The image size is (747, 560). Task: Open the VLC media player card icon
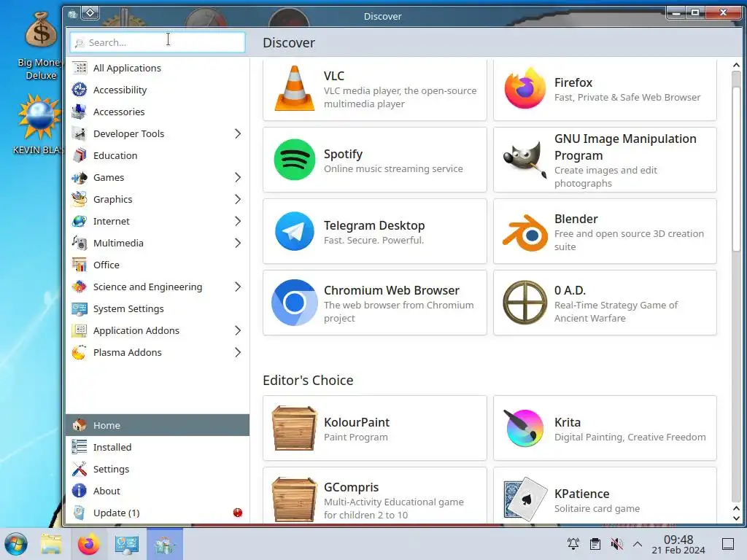coord(295,88)
